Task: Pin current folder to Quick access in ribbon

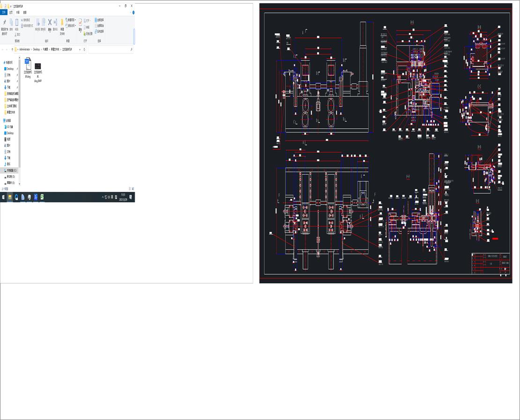Action: (x=5, y=22)
